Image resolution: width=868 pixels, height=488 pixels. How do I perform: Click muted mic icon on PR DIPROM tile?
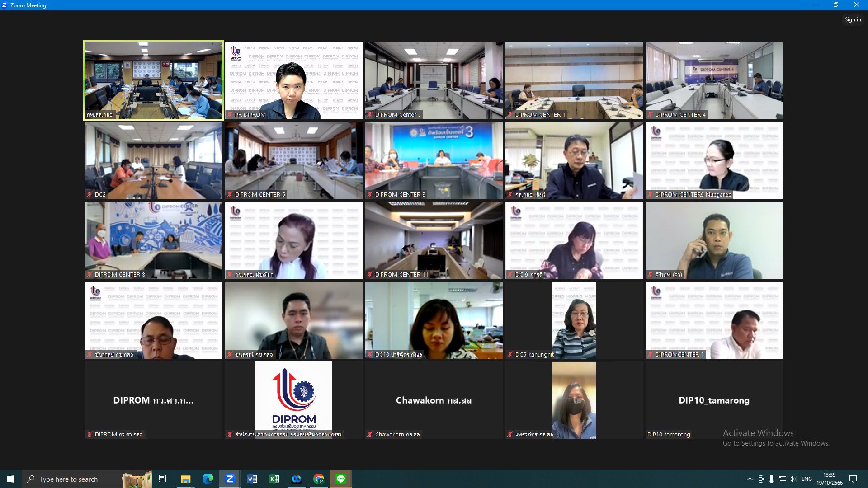click(230, 115)
